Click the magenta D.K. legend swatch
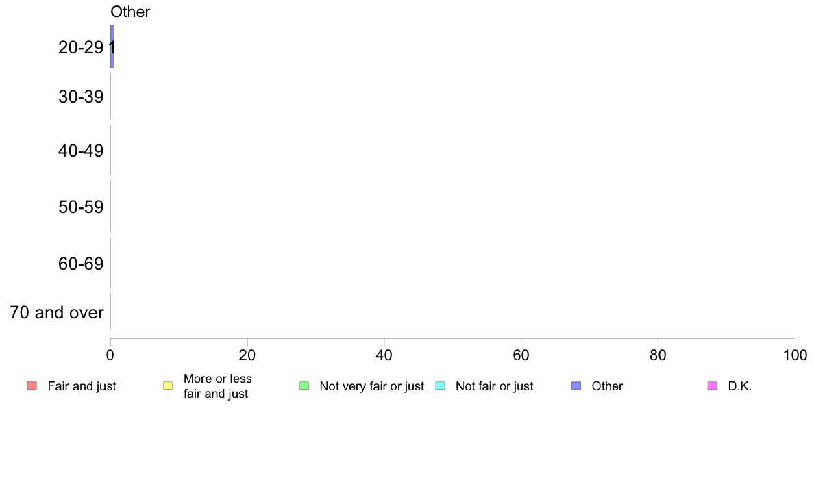This screenshot has height=504, width=814. [x=713, y=386]
